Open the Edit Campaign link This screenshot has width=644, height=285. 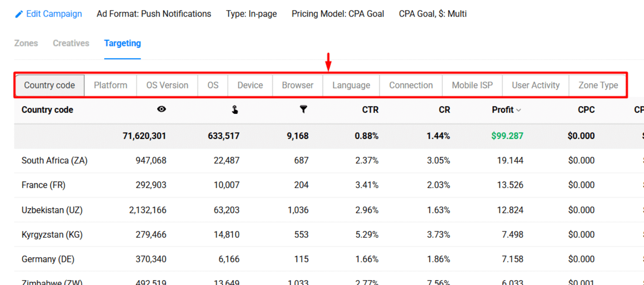pos(54,14)
